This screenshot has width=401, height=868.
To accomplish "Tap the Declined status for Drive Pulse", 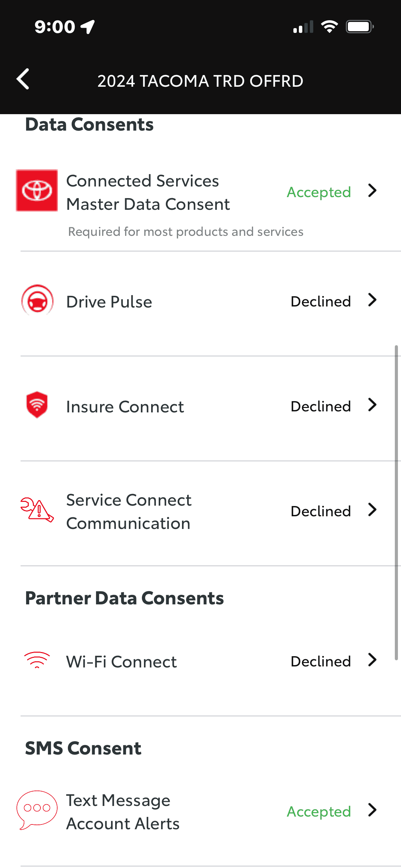I will click(x=321, y=302).
